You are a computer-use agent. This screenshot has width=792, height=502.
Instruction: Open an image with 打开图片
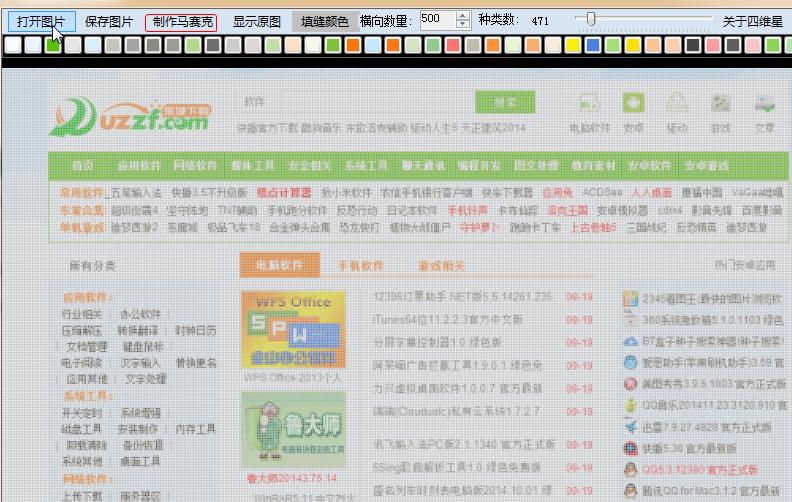42,22
